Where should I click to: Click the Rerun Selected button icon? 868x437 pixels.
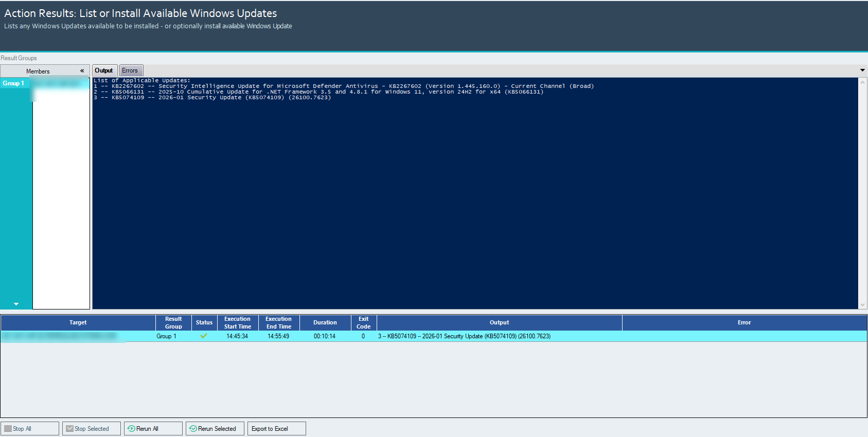click(x=193, y=429)
